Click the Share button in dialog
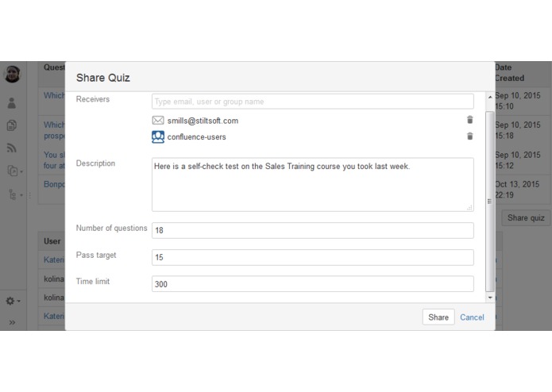 438,317
